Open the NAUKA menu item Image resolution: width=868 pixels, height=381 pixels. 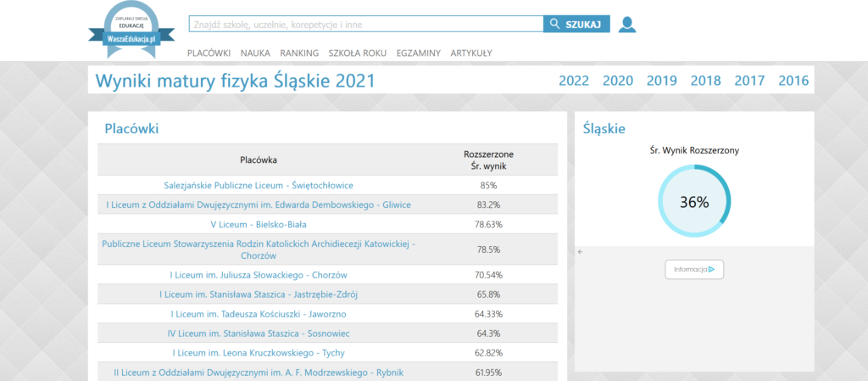pos(255,53)
